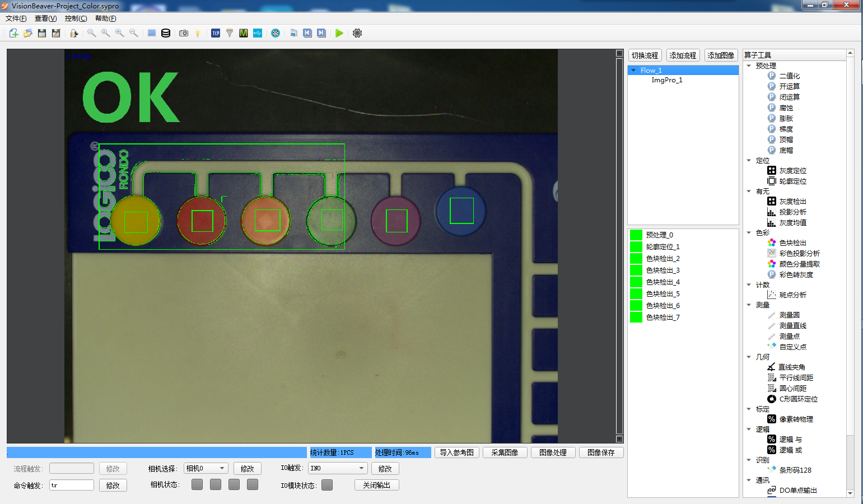Collapse the 预处理 tool category
Screen dimensions: 863x504
[x=749, y=66]
